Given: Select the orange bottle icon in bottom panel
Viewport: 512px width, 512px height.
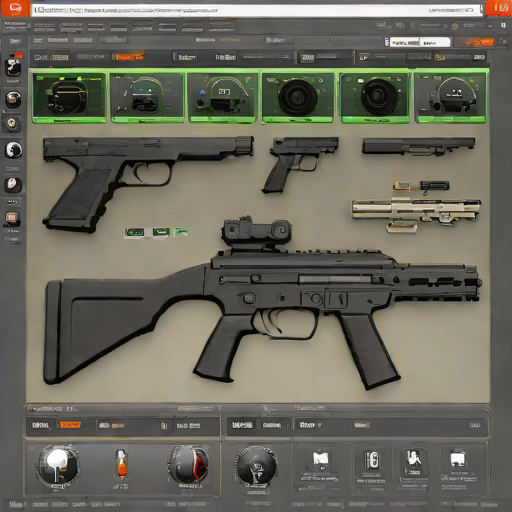Looking at the screenshot, I should [x=121, y=463].
